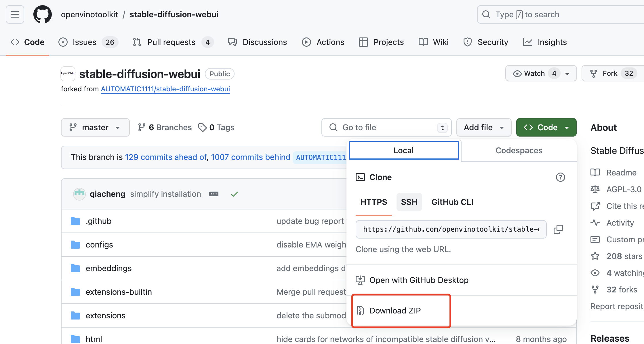Viewport: 644px width, 344px height.
Task: Switch to the Code tab
Action: (x=28, y=42)
